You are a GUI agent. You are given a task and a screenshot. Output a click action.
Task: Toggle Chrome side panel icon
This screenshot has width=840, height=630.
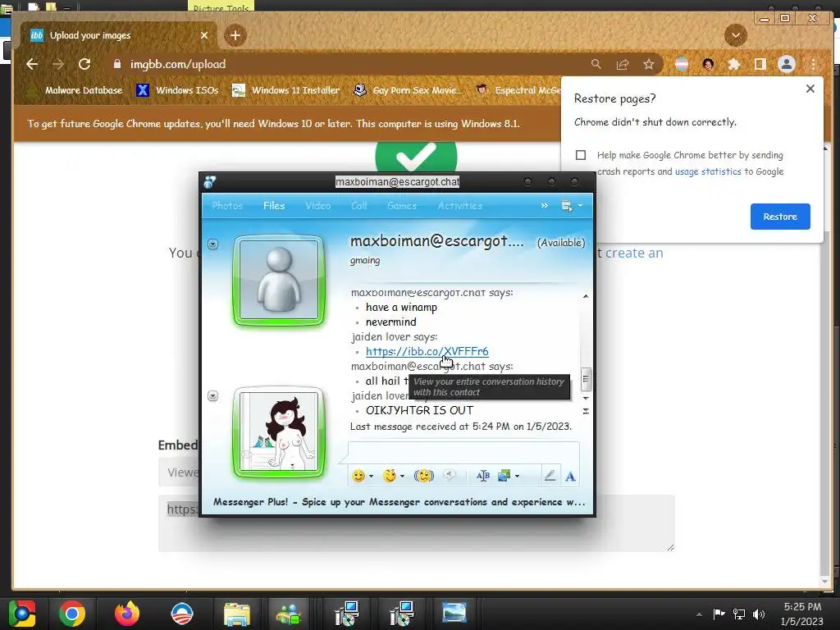(760, 64)
